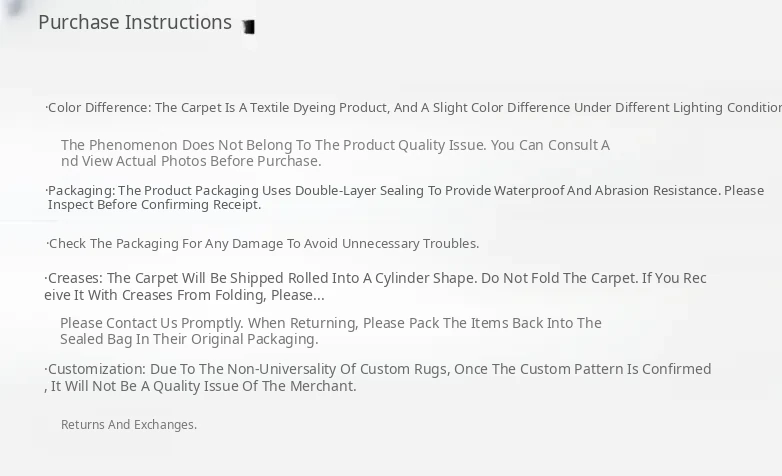Click 'Inspect Before Confirming Receipt' line
Screen dimensions: 782x476
coord(155,205)
